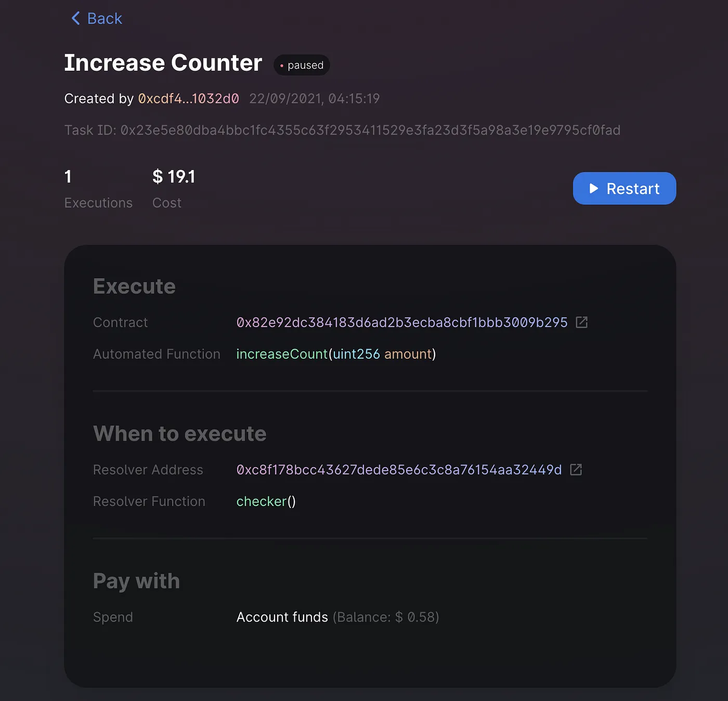Click the $ 19.1 Cost value

[x=174, y=177]
